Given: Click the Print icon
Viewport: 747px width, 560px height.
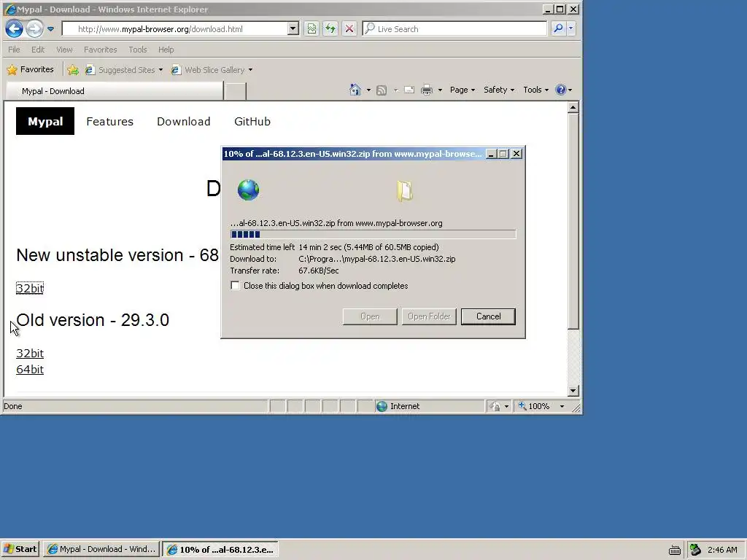Looking at the screenshot, I should tap(427, 90).
